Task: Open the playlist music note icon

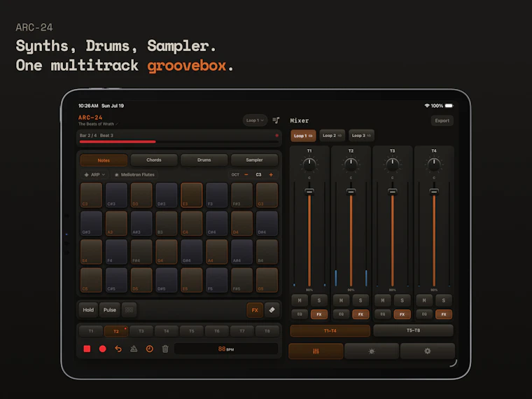Action: coord(276,120)
